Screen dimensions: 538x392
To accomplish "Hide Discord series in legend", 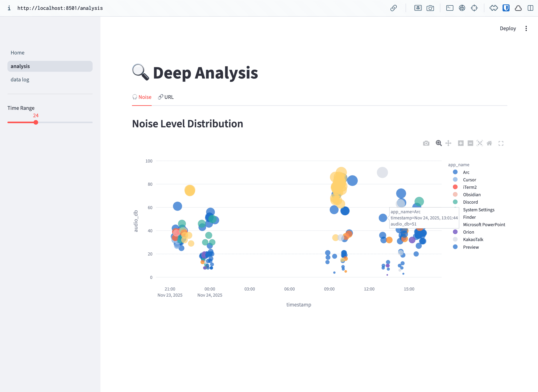I will click(470, 202).
